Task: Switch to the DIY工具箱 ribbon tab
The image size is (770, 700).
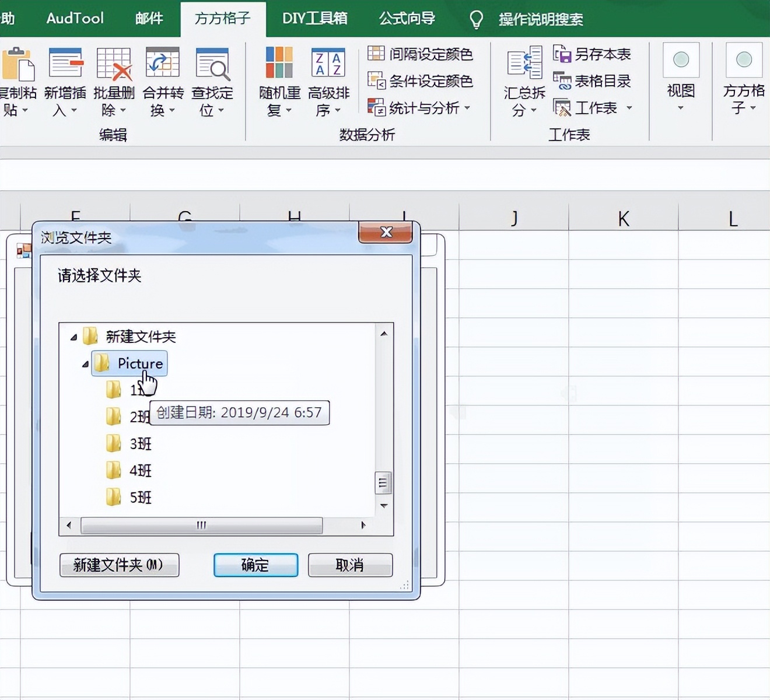Action: pyautogui.click(x=314, y=18)
